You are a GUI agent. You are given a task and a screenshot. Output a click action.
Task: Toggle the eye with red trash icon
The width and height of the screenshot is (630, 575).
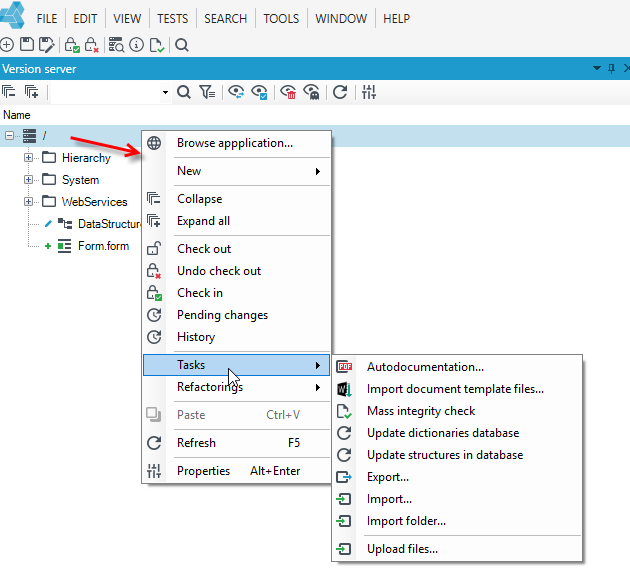coord(288,92)
